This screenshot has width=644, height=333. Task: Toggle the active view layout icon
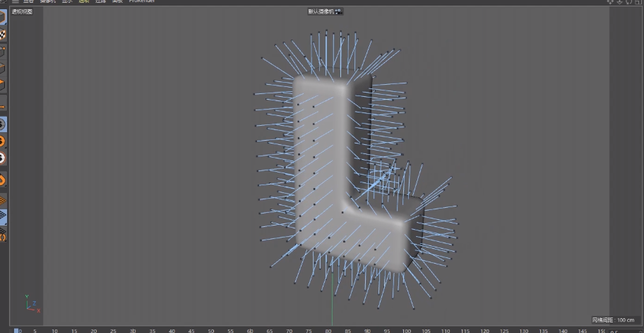[x=638, y=1]
